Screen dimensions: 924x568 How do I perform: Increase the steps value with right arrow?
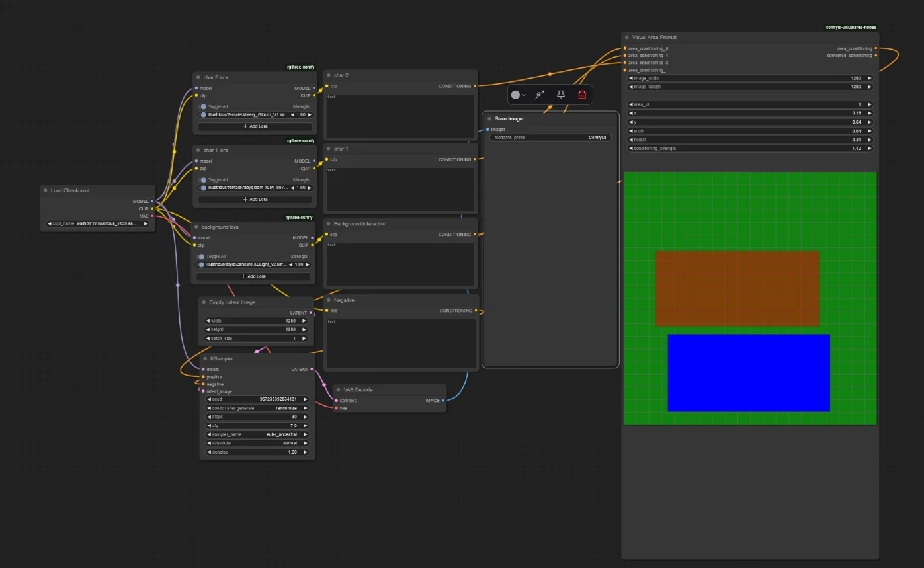tap(305, 417)
